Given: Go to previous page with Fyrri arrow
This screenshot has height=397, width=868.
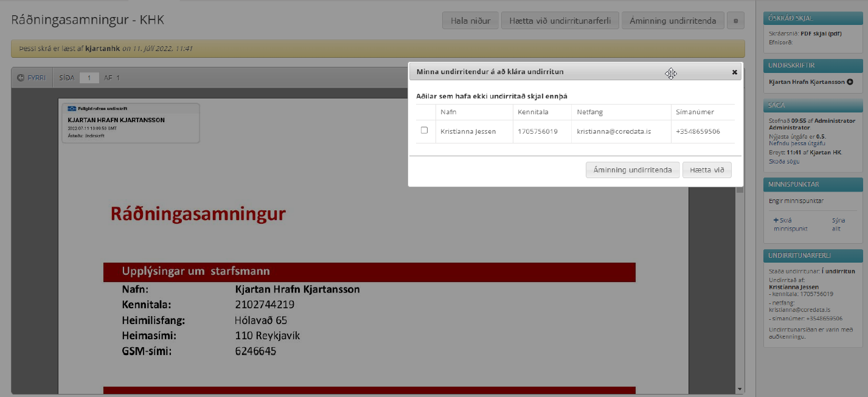Looking at the screenshot, I should point(32,78).
